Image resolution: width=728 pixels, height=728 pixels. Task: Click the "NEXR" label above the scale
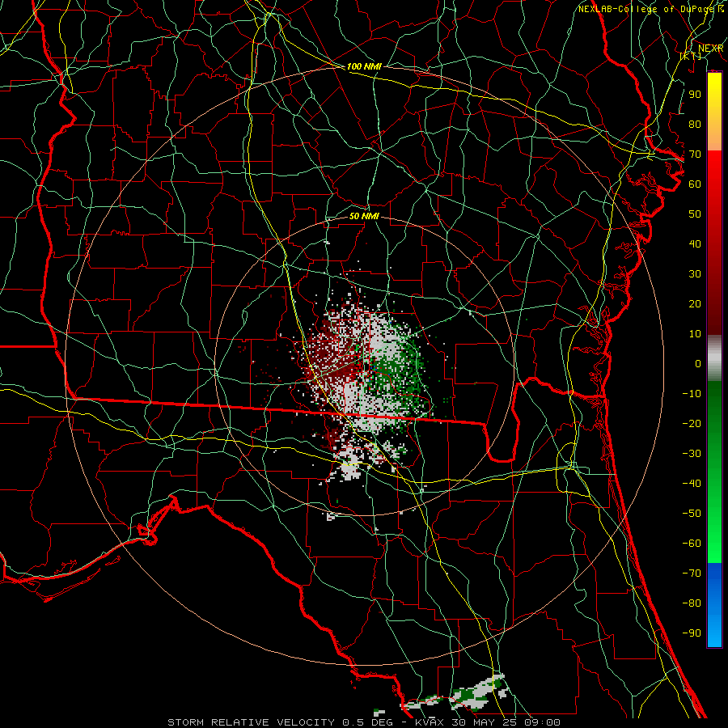710,49
